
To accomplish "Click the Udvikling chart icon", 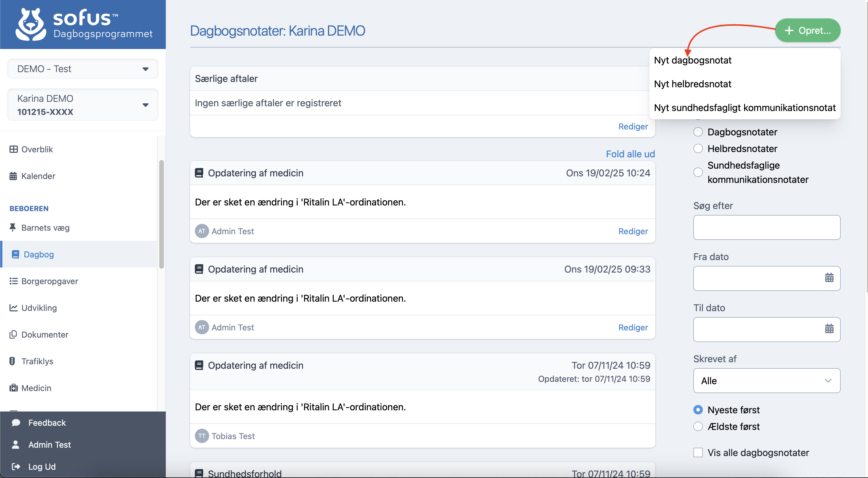I will tap(13, 308).
